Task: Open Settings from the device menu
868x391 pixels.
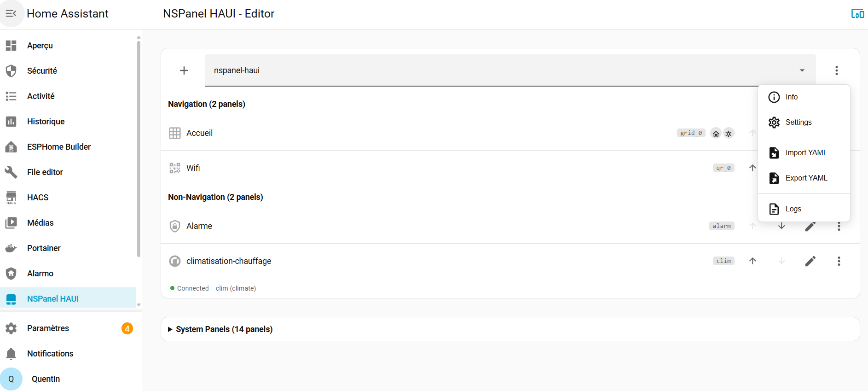Action: pos(804,123)
